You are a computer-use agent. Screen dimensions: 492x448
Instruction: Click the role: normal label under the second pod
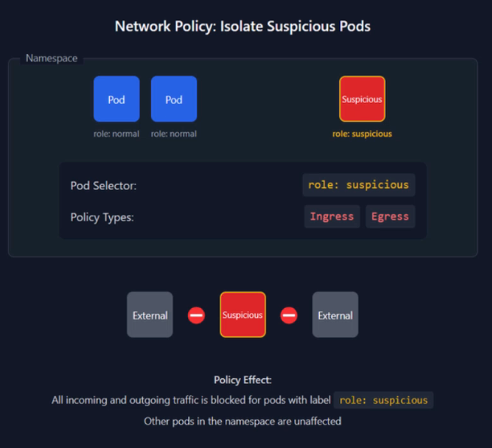(174, 134)
